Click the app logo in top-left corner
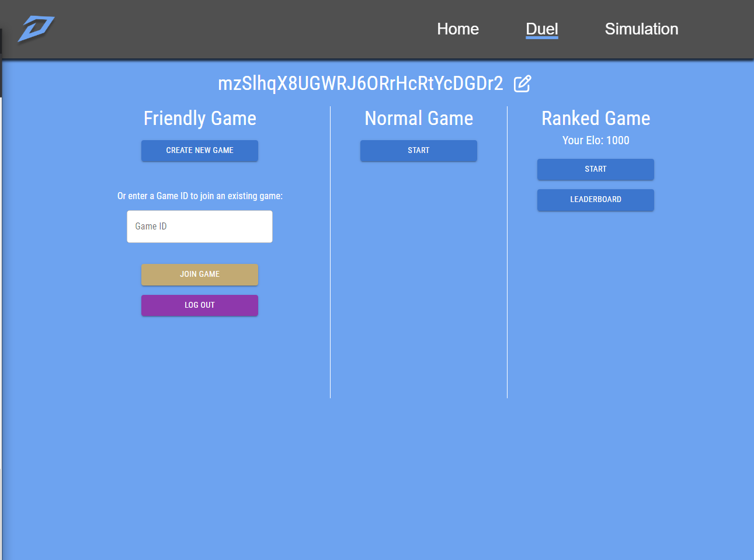 coord(36,28)
